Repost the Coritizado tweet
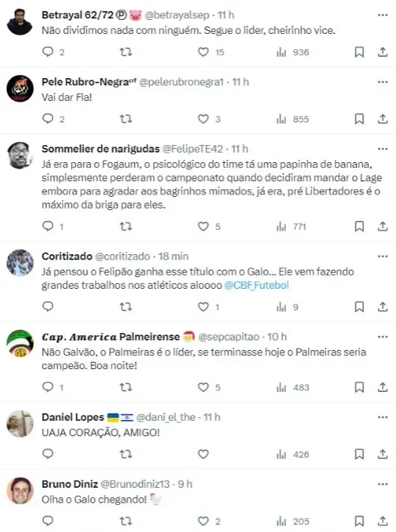 tap(126, 307)
